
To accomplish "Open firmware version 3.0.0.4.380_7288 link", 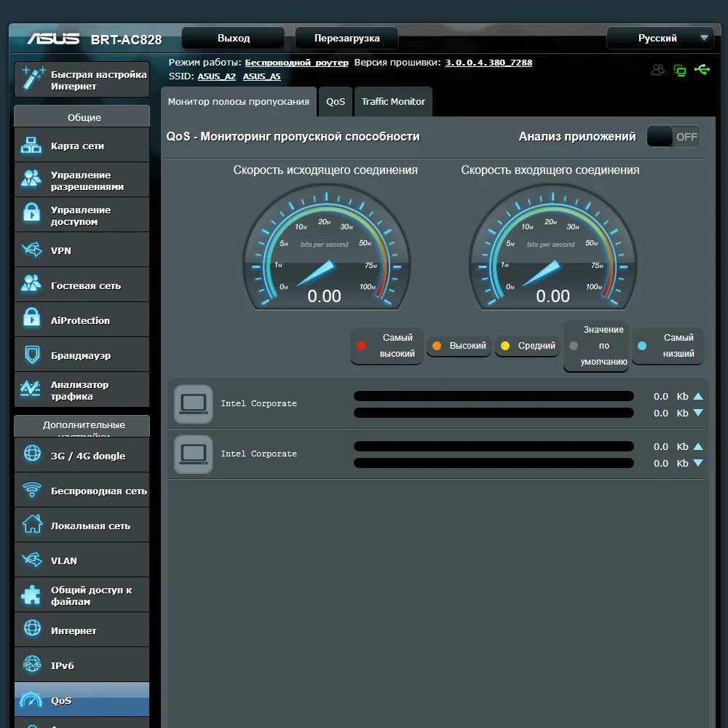I will click(488, 63).
